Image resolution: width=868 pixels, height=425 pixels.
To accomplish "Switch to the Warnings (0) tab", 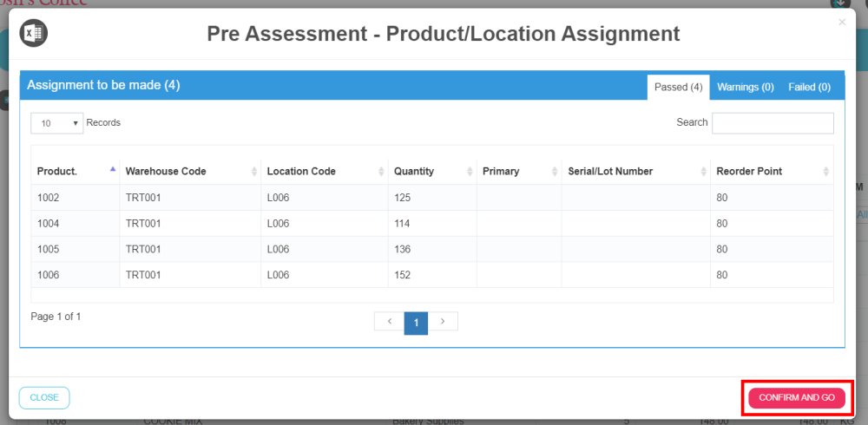I will [745, 87].
